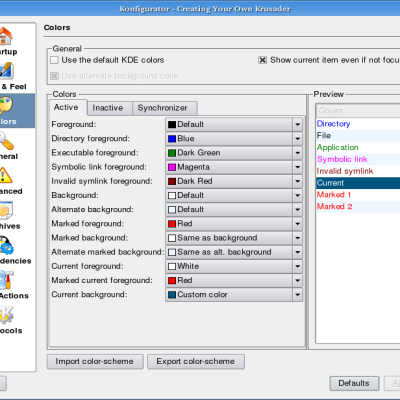Select Invalid symlink row in Preview
This screenshot has height=400, width=400.
coord(358,171)
